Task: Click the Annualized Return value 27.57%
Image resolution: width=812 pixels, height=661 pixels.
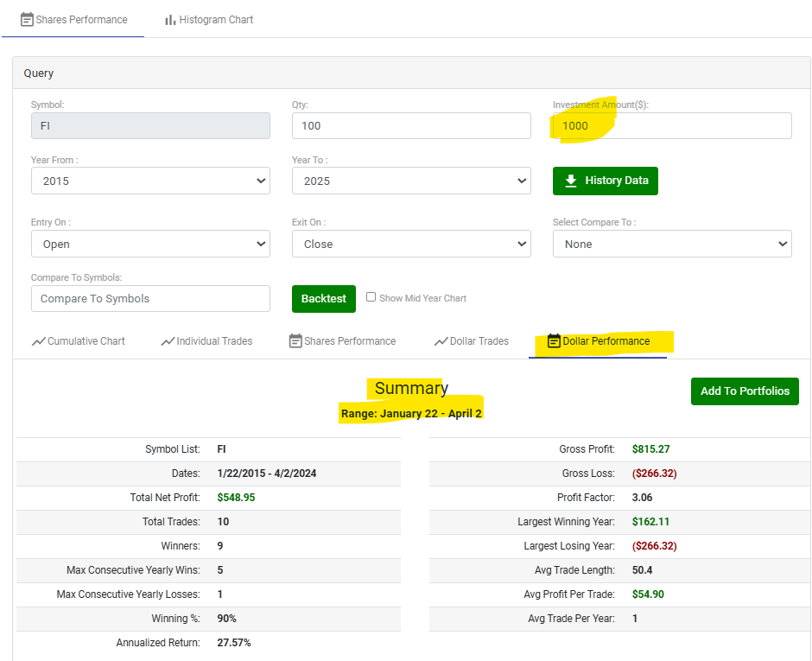Action: [x=234, y=643]
